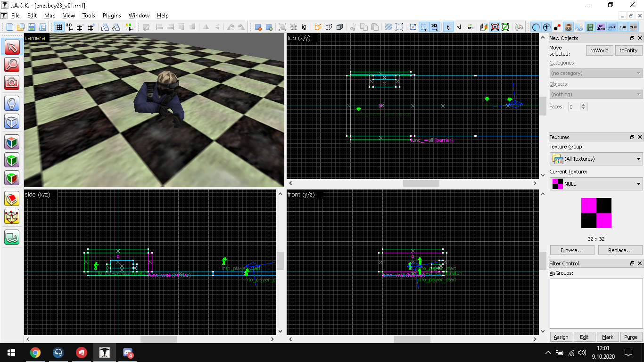The height and width of the screenshot is (362, 644).
Task: Click the group selection icon
Action: [x=282, y=27]
